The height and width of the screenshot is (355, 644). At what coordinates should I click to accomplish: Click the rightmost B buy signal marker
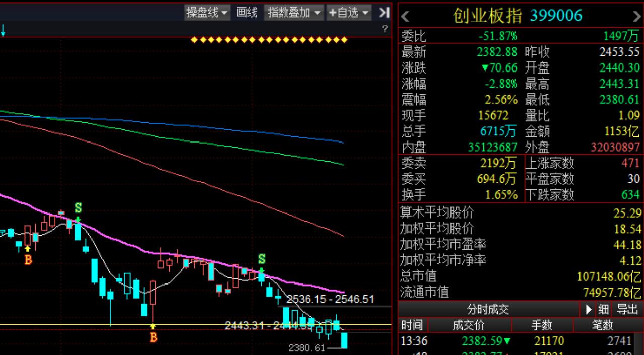(x=153, y=337)
